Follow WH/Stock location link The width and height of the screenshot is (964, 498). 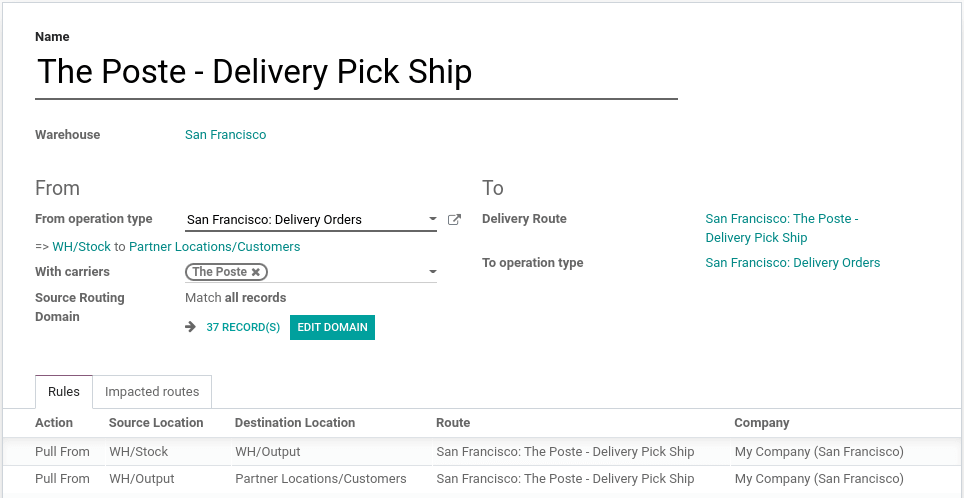(81, 246)
